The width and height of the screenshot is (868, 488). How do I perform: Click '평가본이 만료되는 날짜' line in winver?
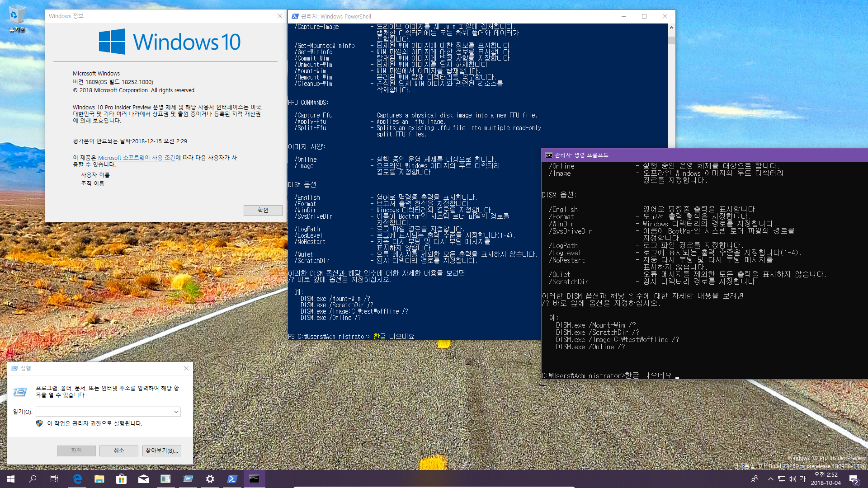[130, 141]
